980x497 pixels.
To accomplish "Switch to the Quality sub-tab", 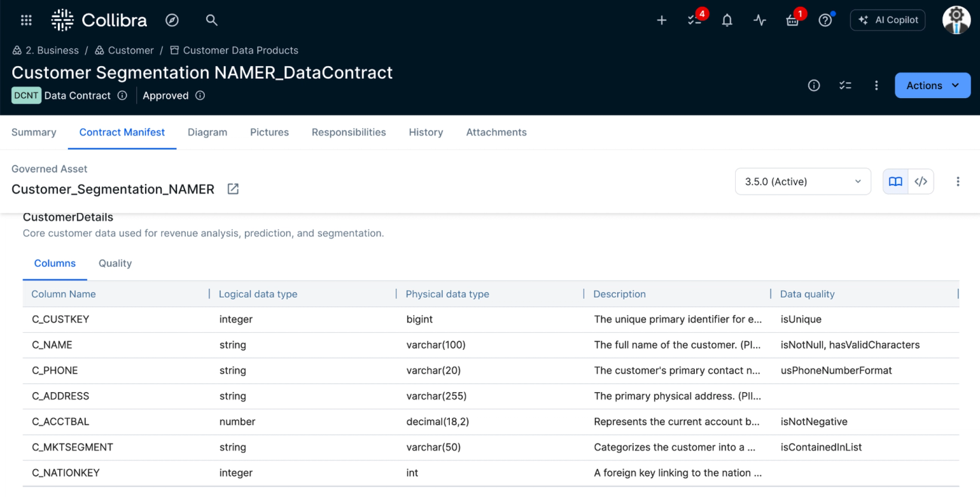I will tap(115, 263).
